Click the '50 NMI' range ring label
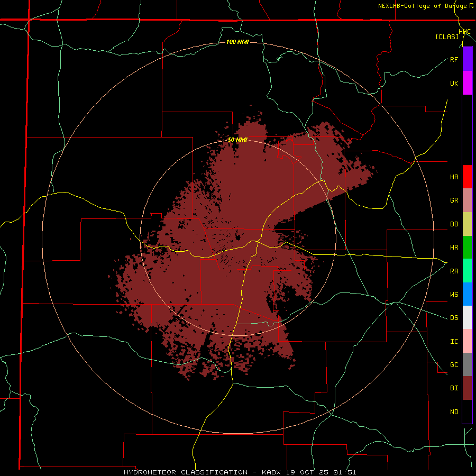Image resolution: width=476 pixels, height=476 pixels. tap(237, 140)
